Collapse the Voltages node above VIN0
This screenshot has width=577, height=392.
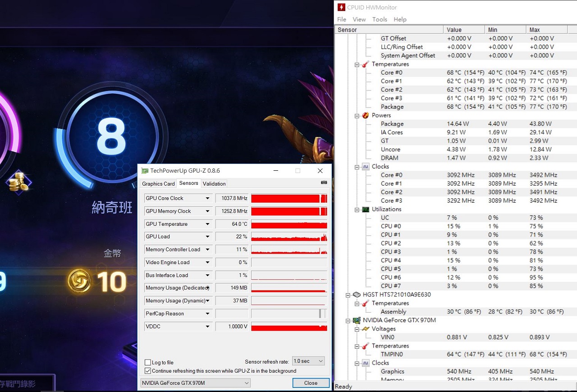(357, 329)
